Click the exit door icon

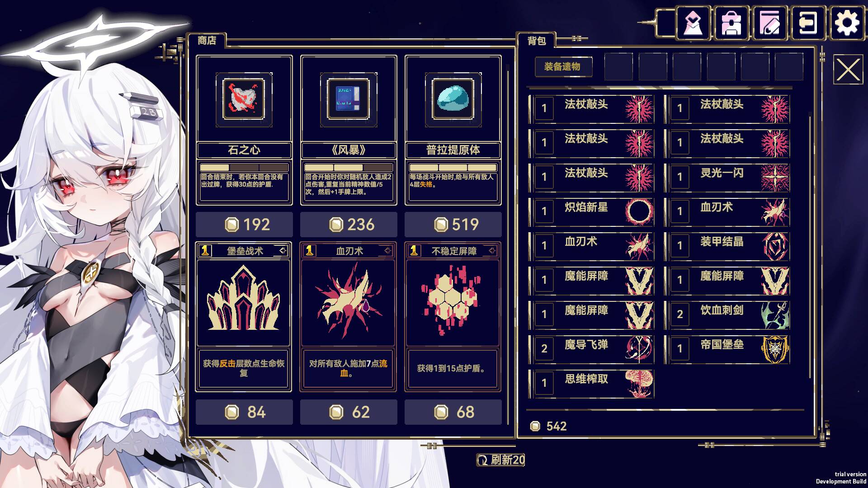tap(808, 23)
